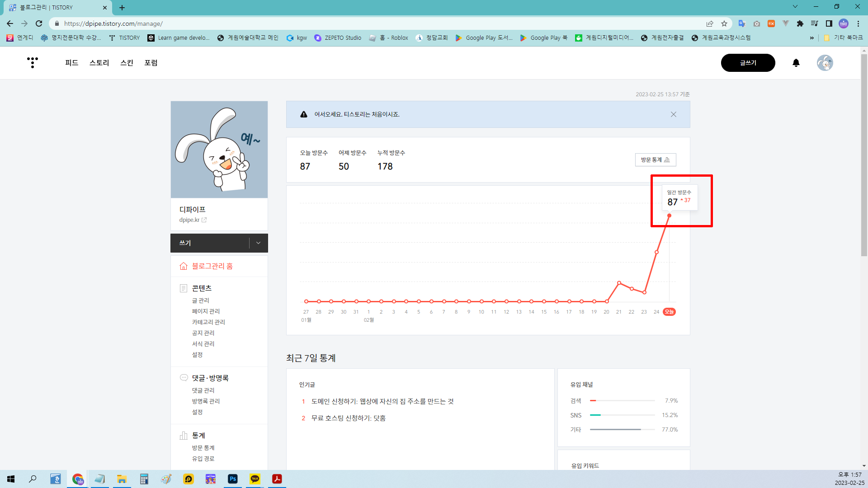Open 방문 통계 in sidebar
This screenshot has height=488, width=868.
click(x=203, y=448)
